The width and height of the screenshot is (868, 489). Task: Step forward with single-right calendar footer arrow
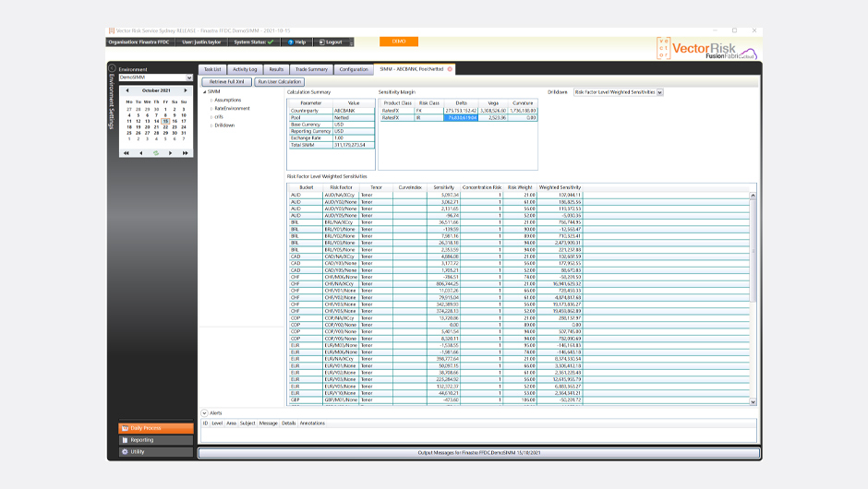pyautogui.click(x=171, y=153)
